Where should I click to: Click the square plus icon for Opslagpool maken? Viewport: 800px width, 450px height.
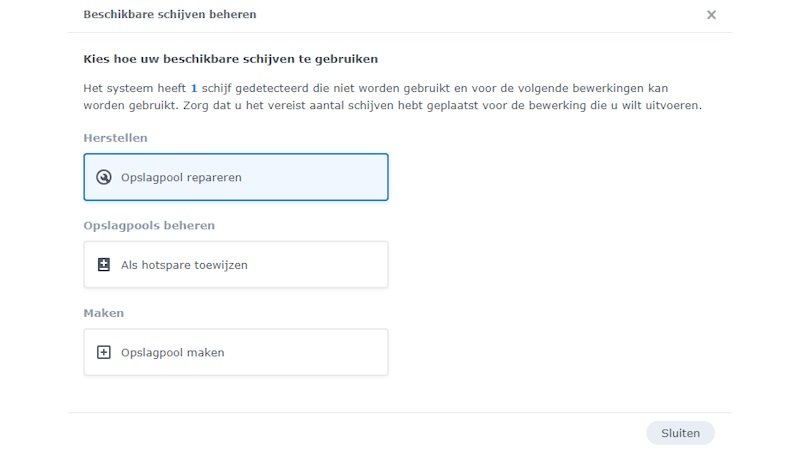tap(104, 353)
